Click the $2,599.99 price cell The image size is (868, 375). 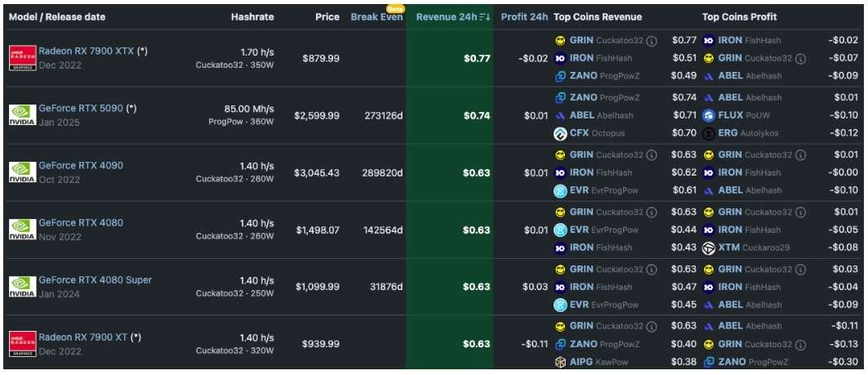(317, 115)
